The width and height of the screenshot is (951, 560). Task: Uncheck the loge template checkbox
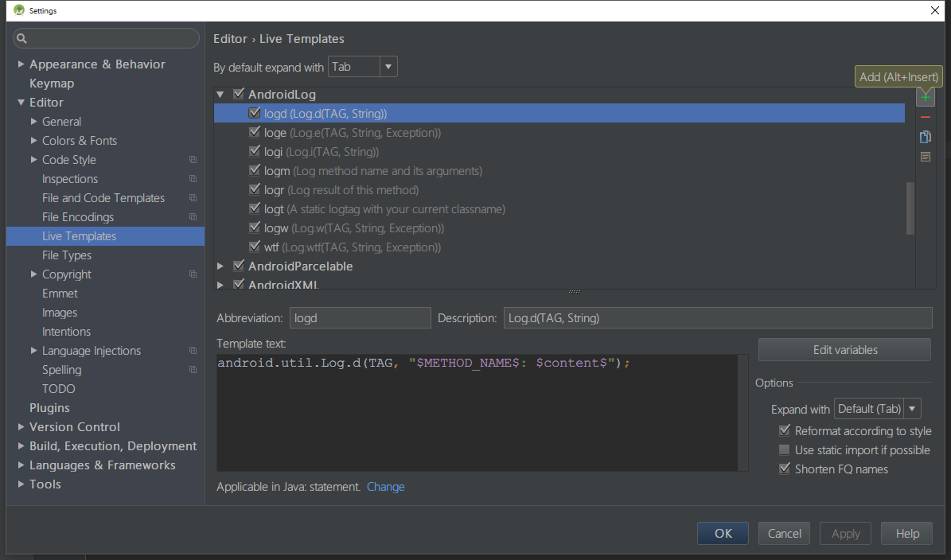255,131
